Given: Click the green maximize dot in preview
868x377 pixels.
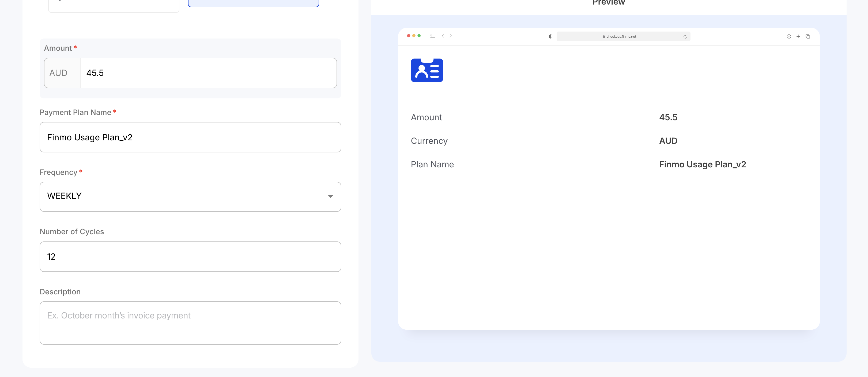Looking at the screenshot, I should [419, 36].
